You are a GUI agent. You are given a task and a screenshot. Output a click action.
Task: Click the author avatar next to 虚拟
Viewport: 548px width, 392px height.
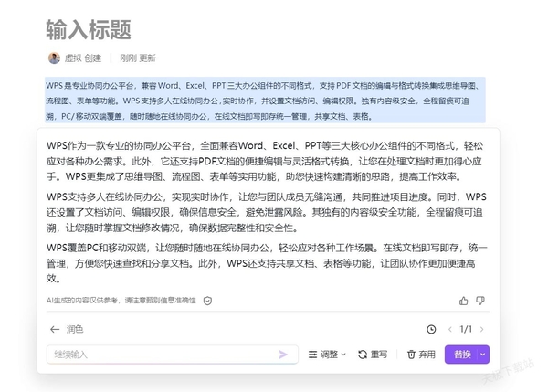tap(54, 58)
